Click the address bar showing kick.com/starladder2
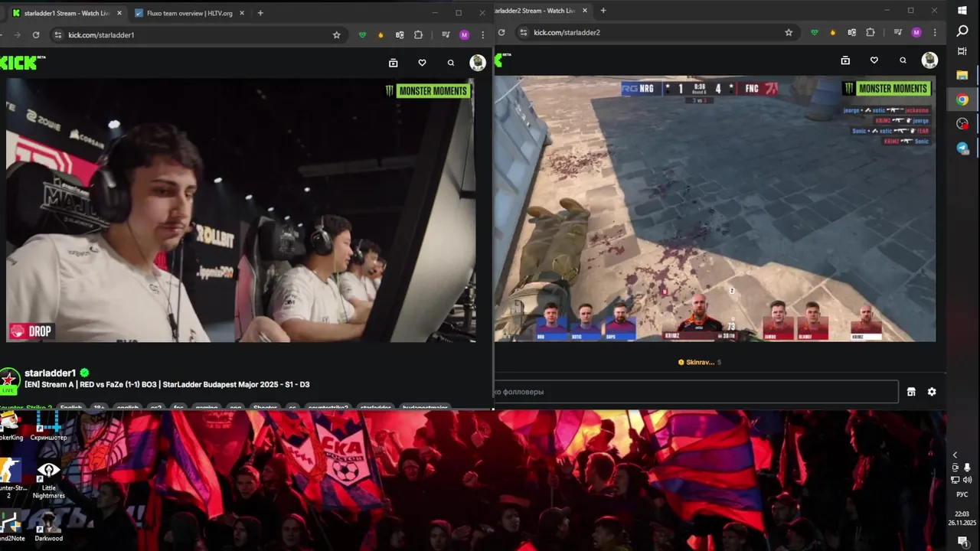980x551 pixels. tap(657, 32)
